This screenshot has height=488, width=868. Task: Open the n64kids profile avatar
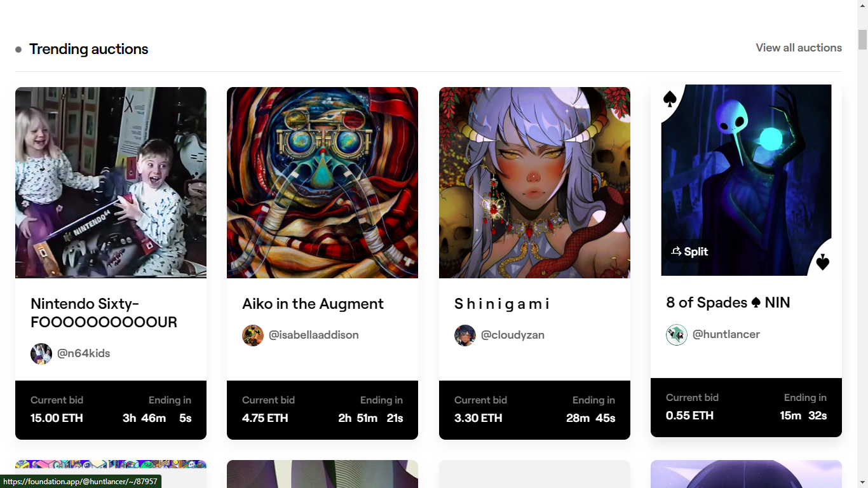(x=41, y=353)
